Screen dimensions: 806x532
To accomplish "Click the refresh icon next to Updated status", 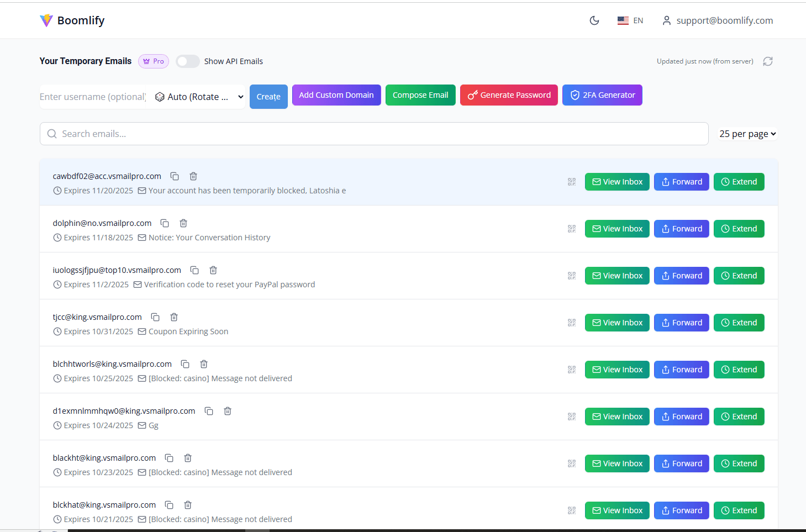I will coord(767,61).
